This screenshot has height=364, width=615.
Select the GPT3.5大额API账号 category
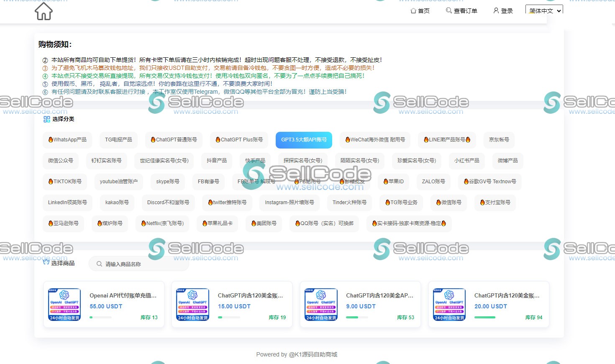304,140
